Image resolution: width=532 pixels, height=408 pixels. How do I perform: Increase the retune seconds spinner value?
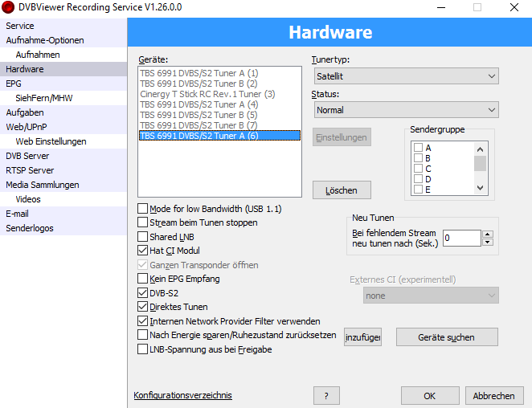tap(487, 234)
